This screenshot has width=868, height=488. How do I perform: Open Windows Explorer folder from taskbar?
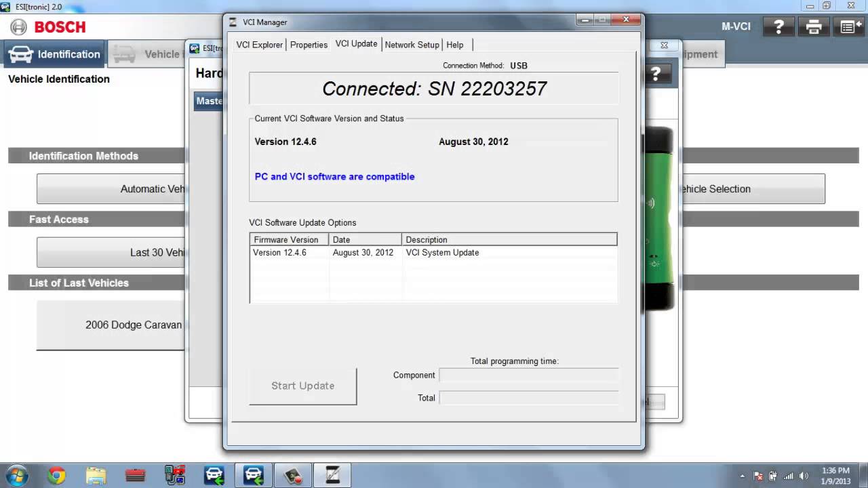96,476
